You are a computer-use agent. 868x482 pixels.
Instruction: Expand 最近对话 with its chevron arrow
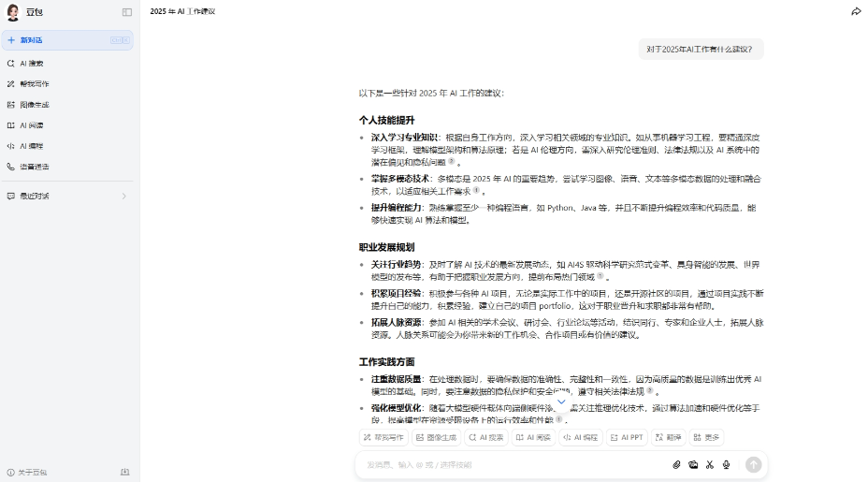124,197
